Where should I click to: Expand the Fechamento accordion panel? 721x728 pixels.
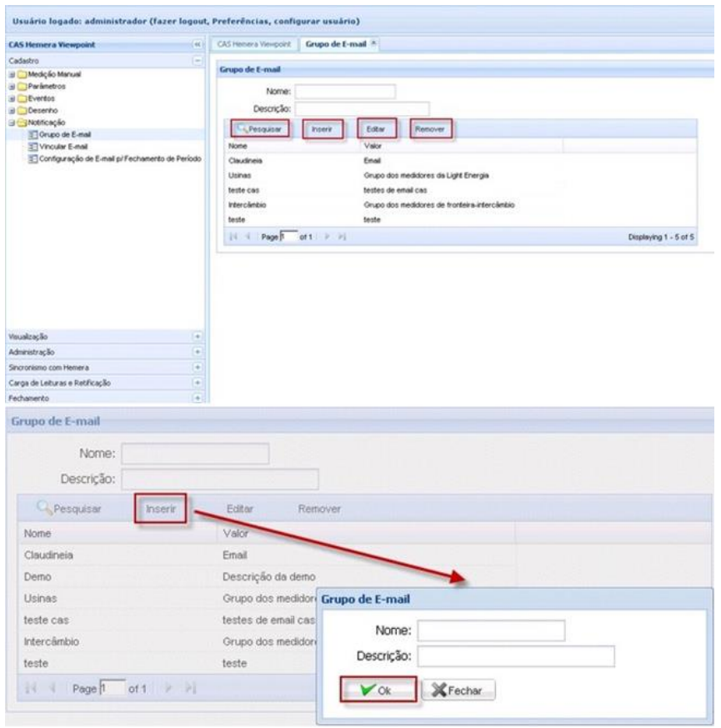[198, 399]
